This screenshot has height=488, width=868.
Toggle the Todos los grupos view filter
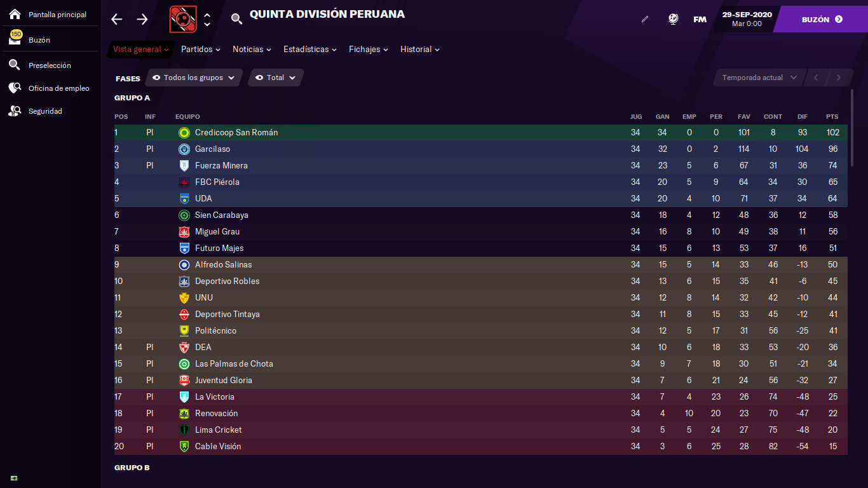[x=194, y=78]
